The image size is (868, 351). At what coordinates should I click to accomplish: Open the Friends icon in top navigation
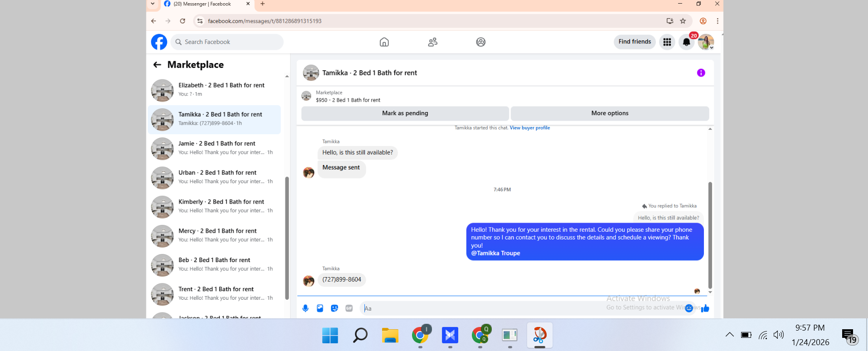tap(433, 42)
